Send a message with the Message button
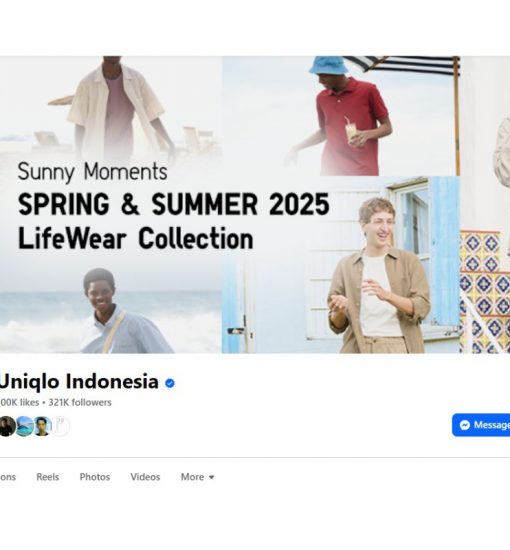Viewport: 510px width, 550px height. point(481,425)
